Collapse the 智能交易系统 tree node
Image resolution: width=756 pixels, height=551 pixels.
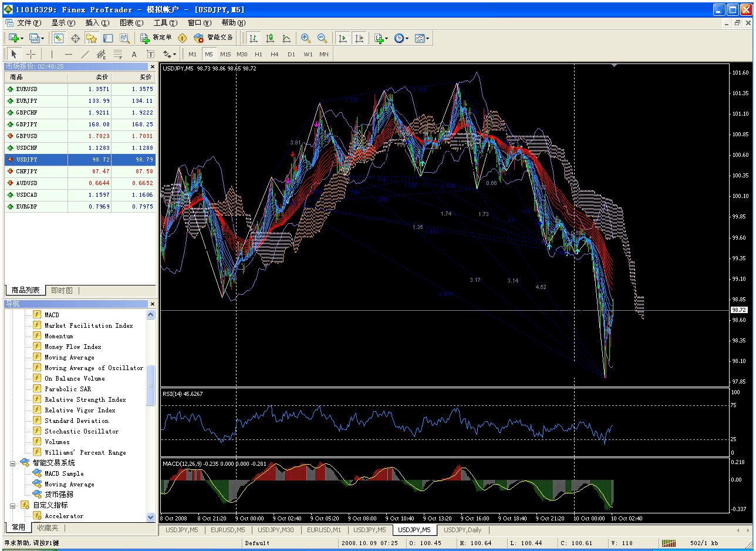pos(13,463)
